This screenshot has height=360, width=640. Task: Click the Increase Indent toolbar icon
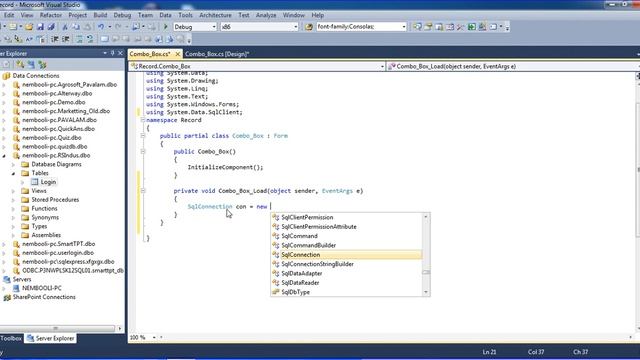pyautogui.click(x=65, y=39)
